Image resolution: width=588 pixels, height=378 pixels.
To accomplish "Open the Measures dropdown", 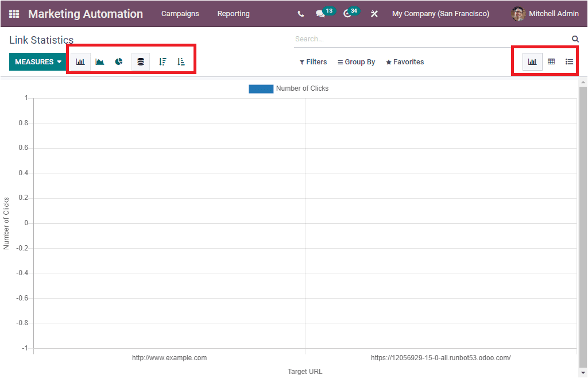I will [x=37, y=61].
